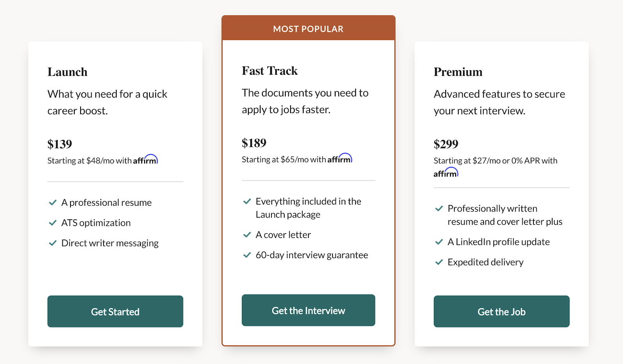
Task: Click the $189 price text
Action: [x=254, y=143]
